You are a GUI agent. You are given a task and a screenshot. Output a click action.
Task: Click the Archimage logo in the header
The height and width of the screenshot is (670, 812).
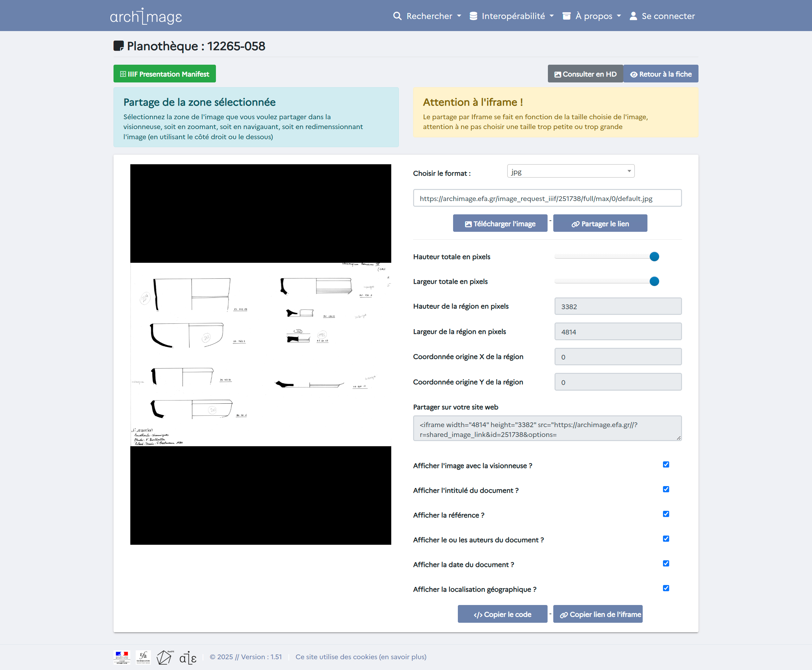click(x=146, y=16)
